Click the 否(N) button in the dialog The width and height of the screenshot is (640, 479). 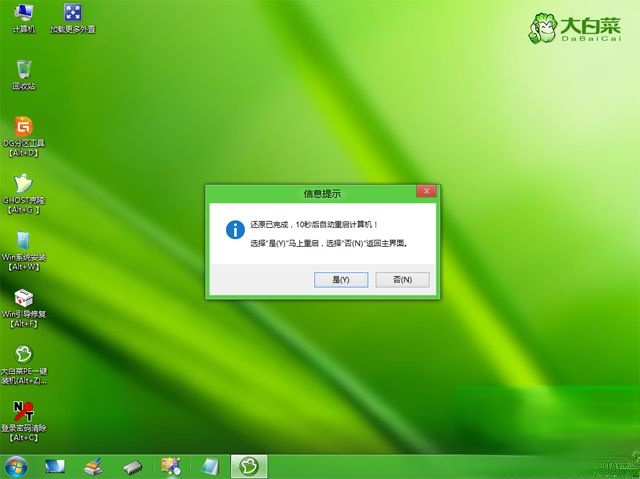point(402,280)
